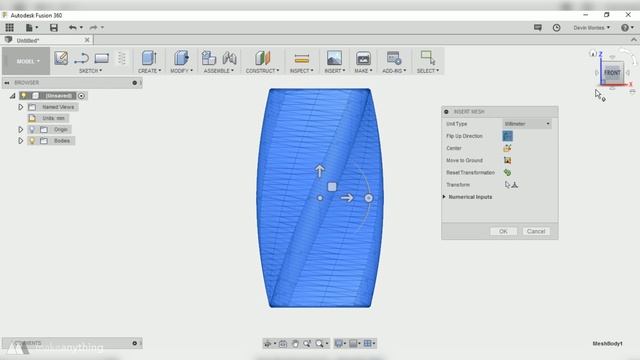The width and height of the screenshot is (640, 360).
Task: Open the SELECT menu label
Action: [x=428, y=71]
